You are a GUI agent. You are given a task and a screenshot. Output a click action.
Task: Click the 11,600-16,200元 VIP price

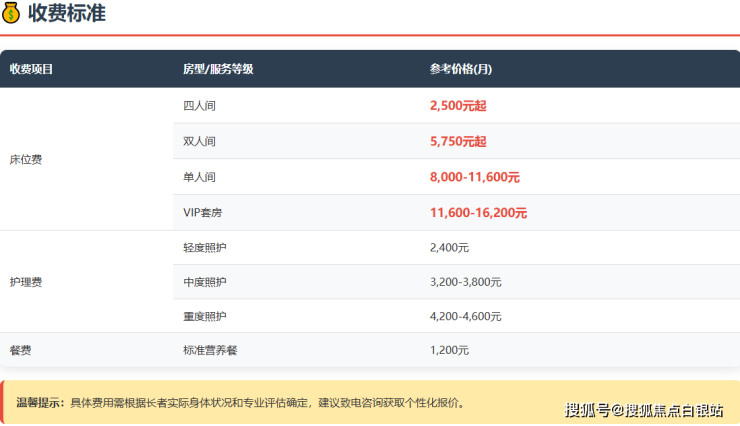[x=478, y=213]
